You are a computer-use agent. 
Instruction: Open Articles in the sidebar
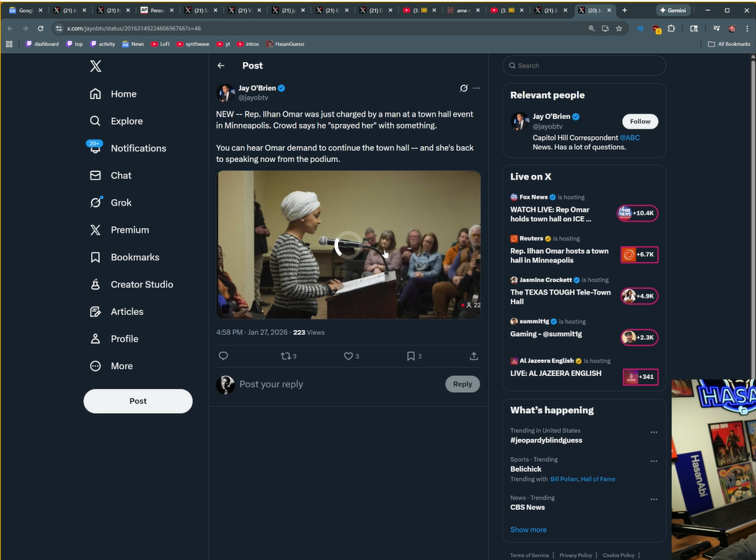point(116,311)
